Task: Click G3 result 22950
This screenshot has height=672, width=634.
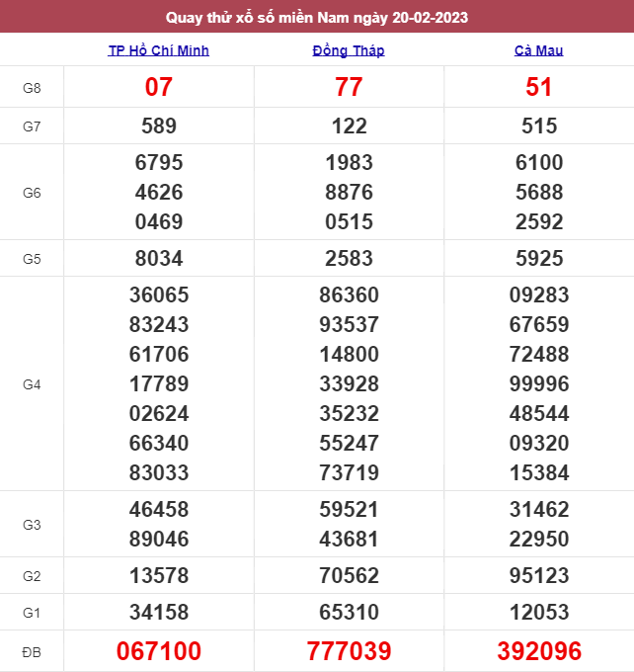Action: [x=539, y=539]
